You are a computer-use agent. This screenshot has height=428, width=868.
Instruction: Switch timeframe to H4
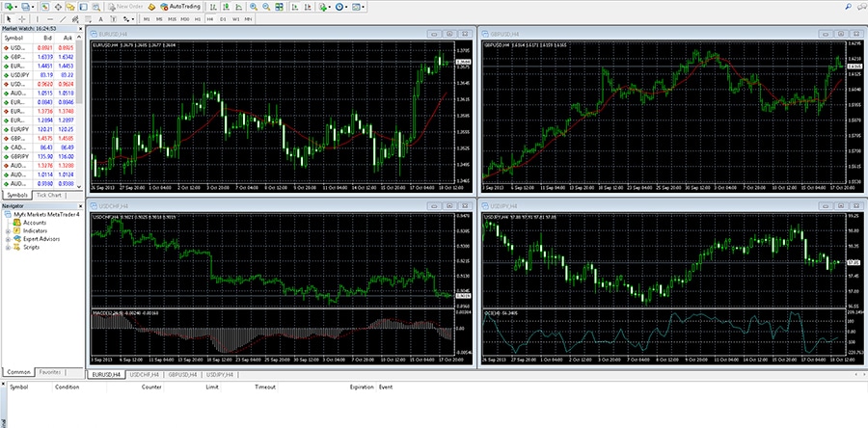pyautogui.click(x=209, y=18)
